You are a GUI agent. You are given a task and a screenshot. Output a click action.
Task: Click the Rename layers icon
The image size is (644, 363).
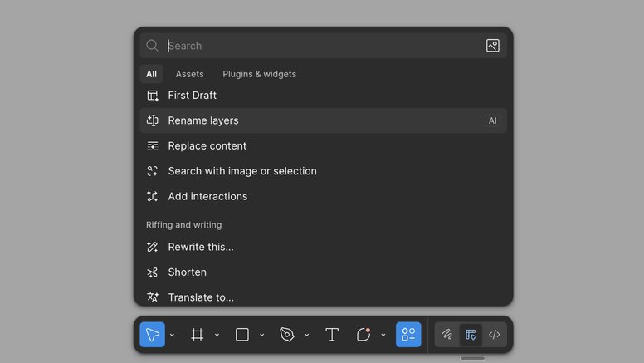point(153,120)
